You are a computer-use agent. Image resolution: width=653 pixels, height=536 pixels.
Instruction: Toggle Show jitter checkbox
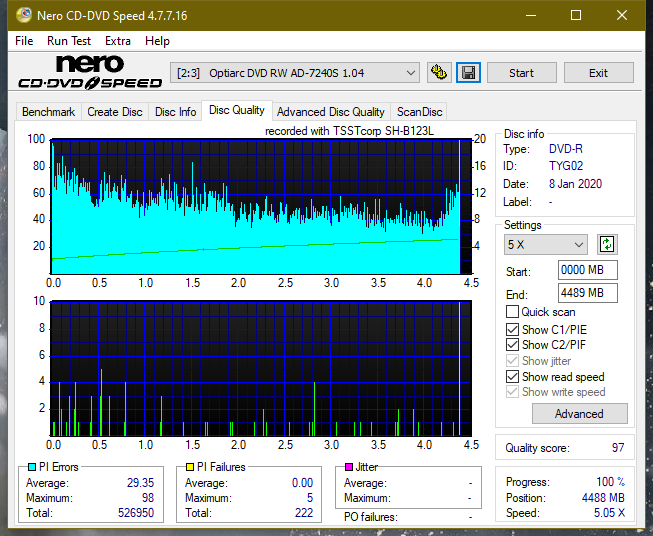pyautogui.click(x=512, y=361)
